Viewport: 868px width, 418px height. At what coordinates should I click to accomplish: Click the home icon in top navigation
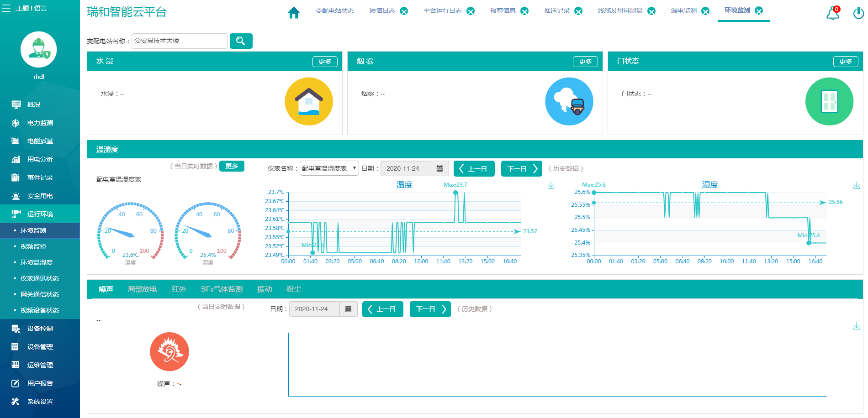(294, 12)
